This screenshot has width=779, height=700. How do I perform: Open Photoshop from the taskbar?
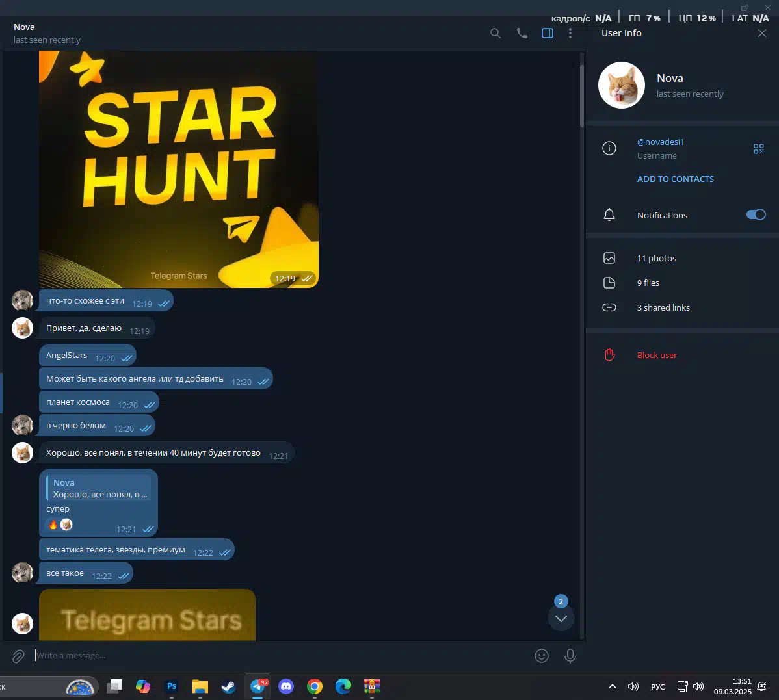[x=172, y=686]
